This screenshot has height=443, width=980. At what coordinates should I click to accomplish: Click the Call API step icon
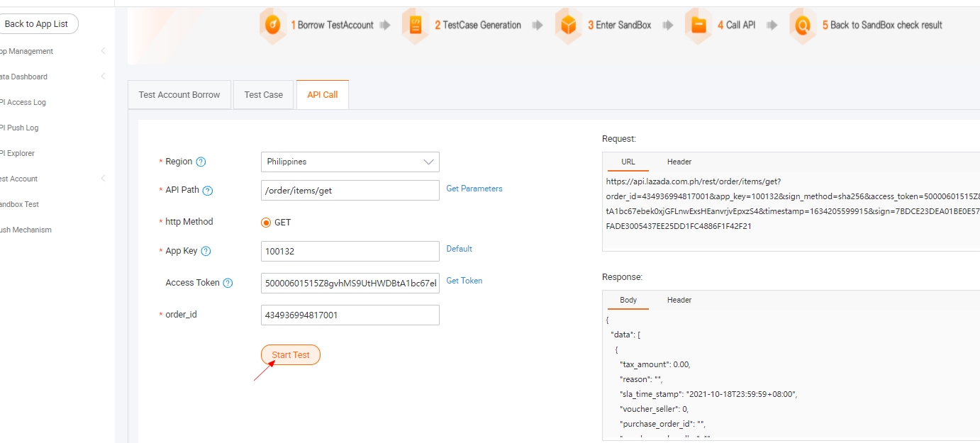coord(698,26)
